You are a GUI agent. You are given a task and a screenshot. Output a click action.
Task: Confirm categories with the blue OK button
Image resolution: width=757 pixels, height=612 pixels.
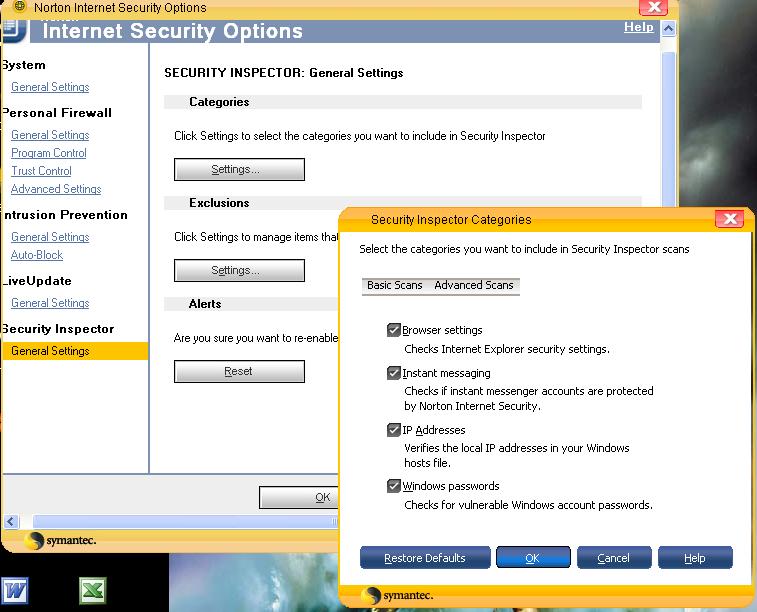(x=533, y=558)
